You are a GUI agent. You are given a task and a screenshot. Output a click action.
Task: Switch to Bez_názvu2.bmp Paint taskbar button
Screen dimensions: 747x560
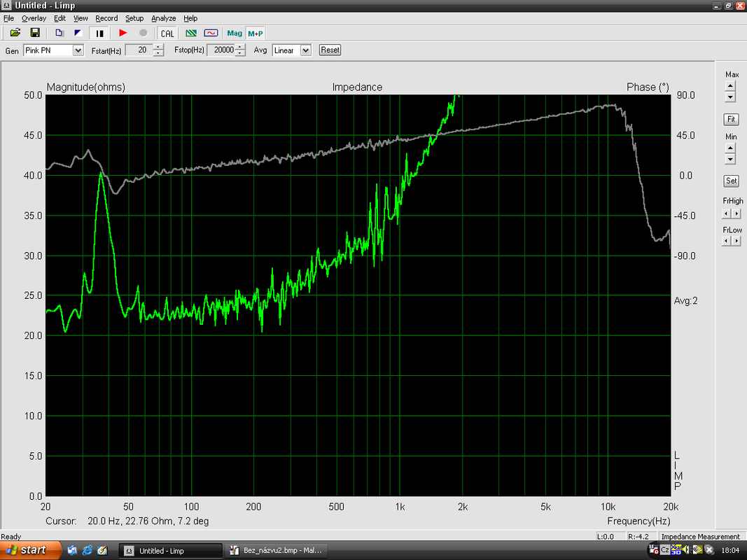point(275,550)
